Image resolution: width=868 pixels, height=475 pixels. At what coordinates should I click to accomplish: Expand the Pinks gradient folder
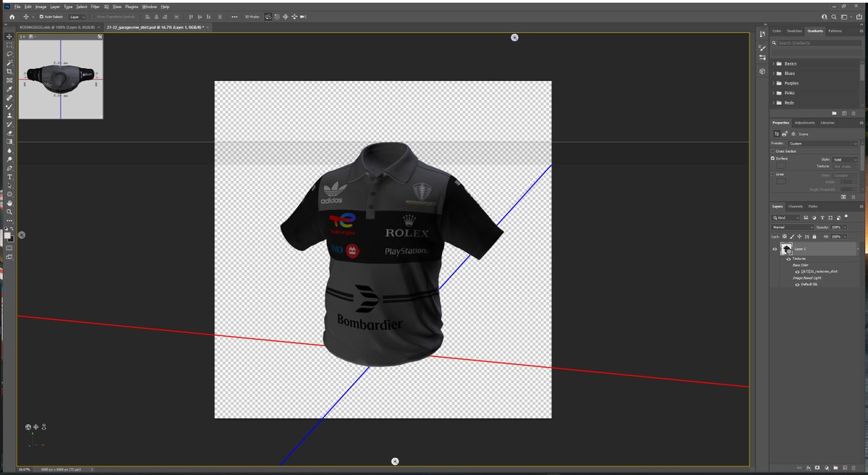773,93
